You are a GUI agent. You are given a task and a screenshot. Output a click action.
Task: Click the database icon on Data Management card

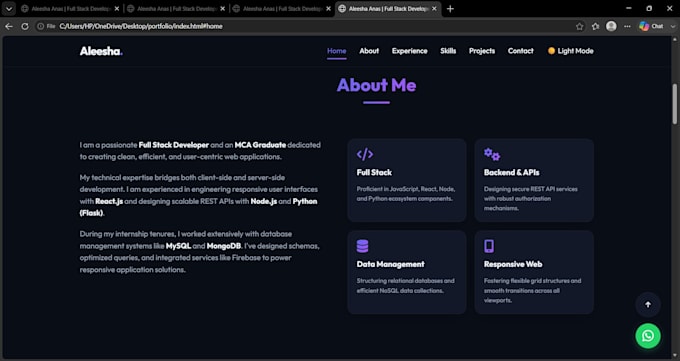pos(363,246)
